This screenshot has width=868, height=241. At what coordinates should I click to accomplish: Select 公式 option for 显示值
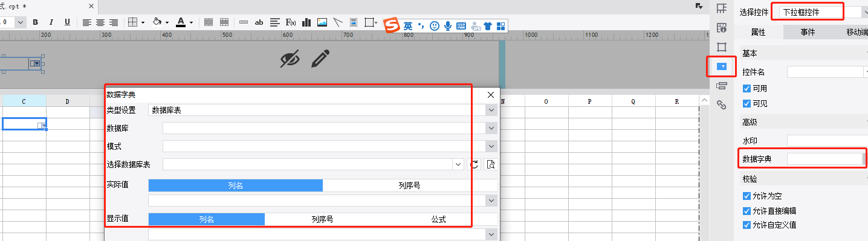click(438, 219)
